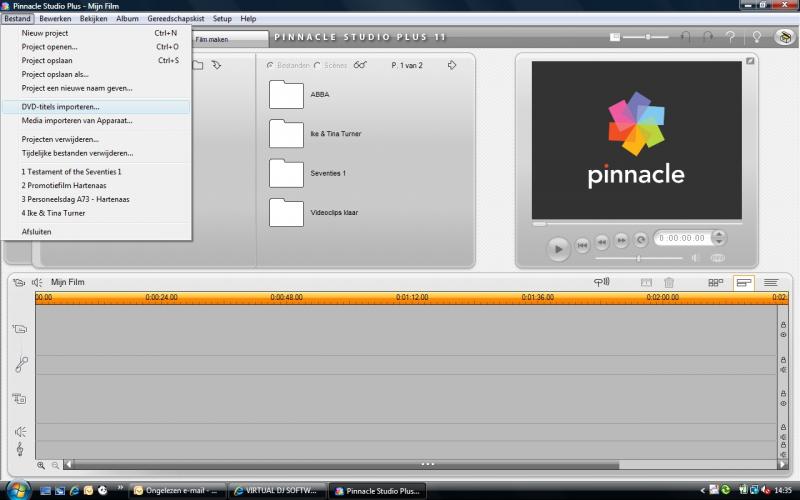Zoom in the timeline with magnifier plus
Viewport: 800px width, 500px height.
pos(41,465)
